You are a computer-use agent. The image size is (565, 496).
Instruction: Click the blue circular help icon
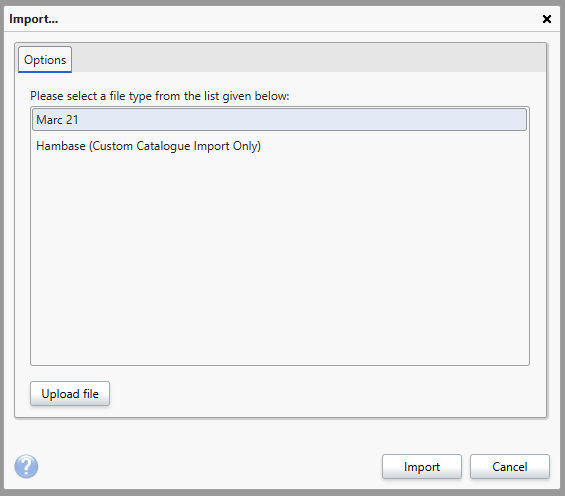26,466
